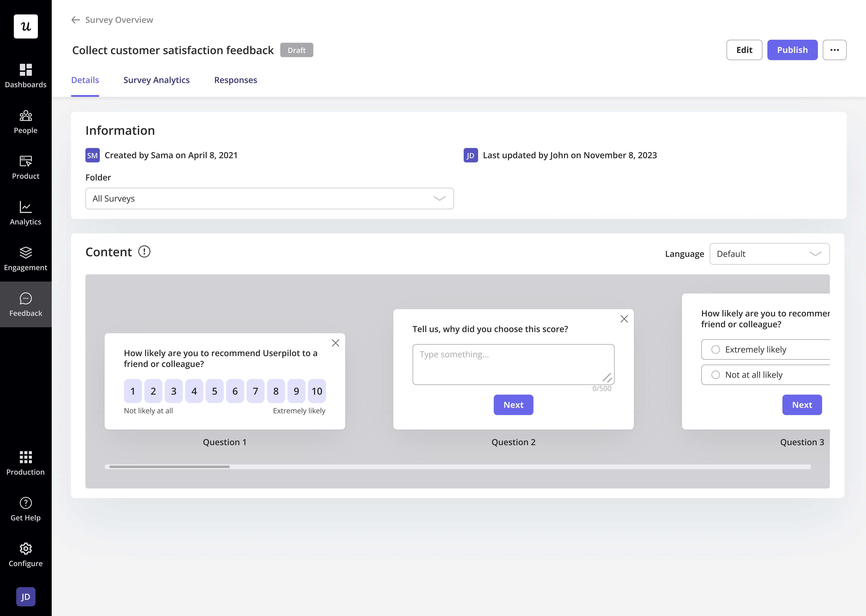Image resolution: width=866 pixels, height=616 pixels.
Task: Click the 'Extremely likely' scale label under NPS
Action: pyautogui.click(x=299, y=411)
